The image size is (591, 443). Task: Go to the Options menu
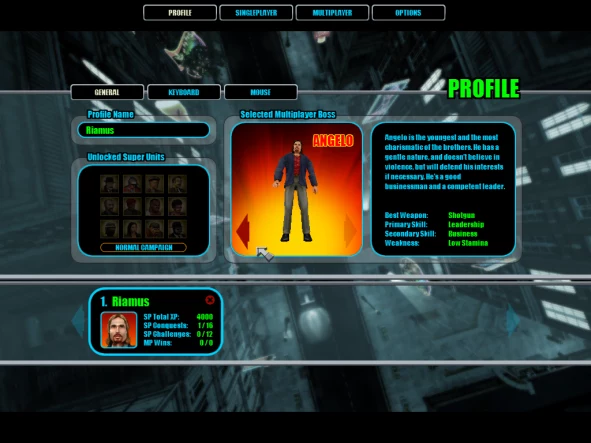coord(408,13)
